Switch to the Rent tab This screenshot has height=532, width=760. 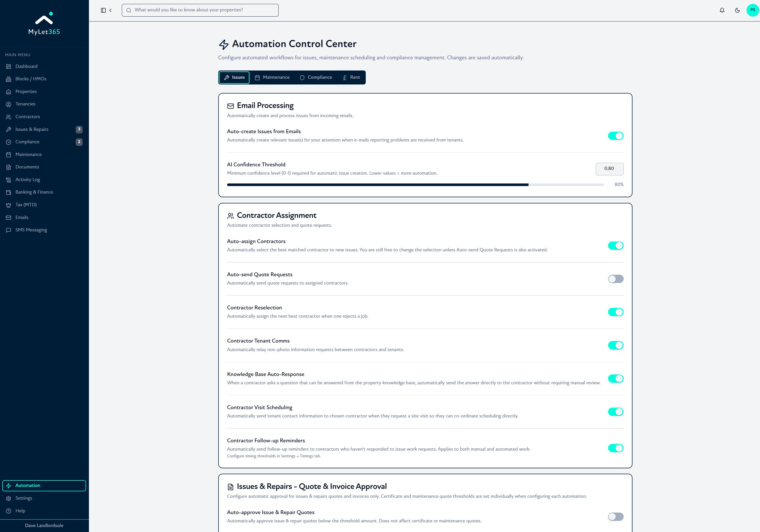351,77
